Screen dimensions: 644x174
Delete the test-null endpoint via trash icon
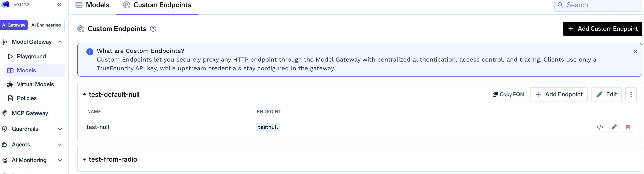[x=628, y=127]
